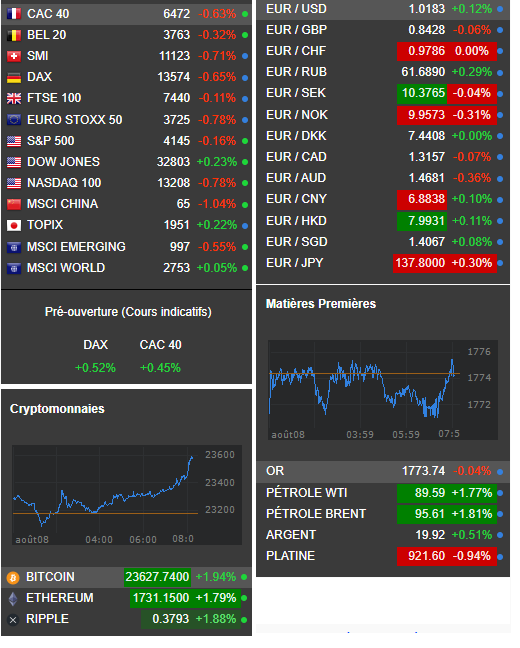Image resolution: width=520 pixels, height=648 pixels.
Task: Click the PLATINE price 921.60
Action: coord(427,556)
